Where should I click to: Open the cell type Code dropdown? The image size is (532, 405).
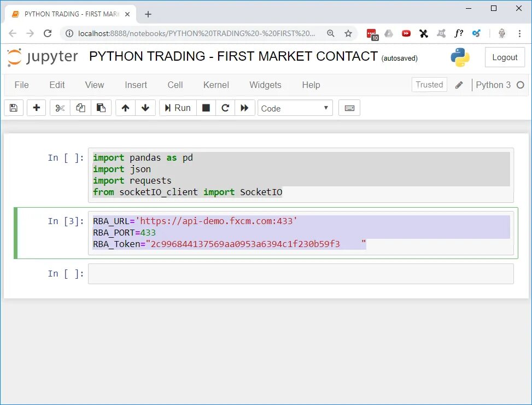295,108
